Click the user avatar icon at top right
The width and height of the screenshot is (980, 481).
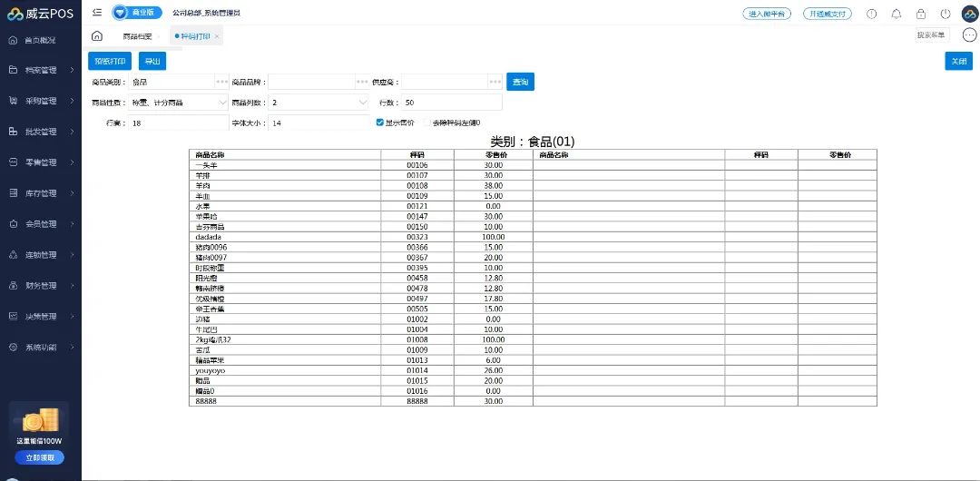(x=967, y=14)
